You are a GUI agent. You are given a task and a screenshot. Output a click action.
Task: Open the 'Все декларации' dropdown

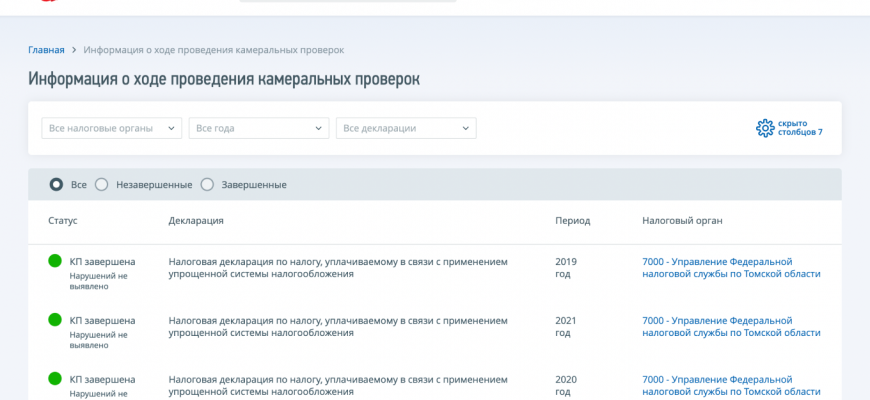tap(406, 128)
